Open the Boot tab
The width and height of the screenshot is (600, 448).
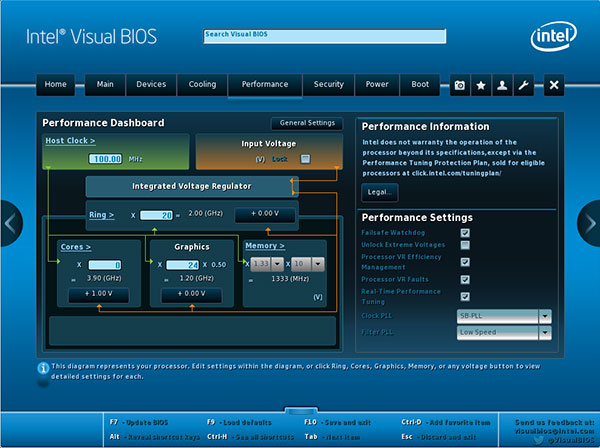(x=420, y=85)
